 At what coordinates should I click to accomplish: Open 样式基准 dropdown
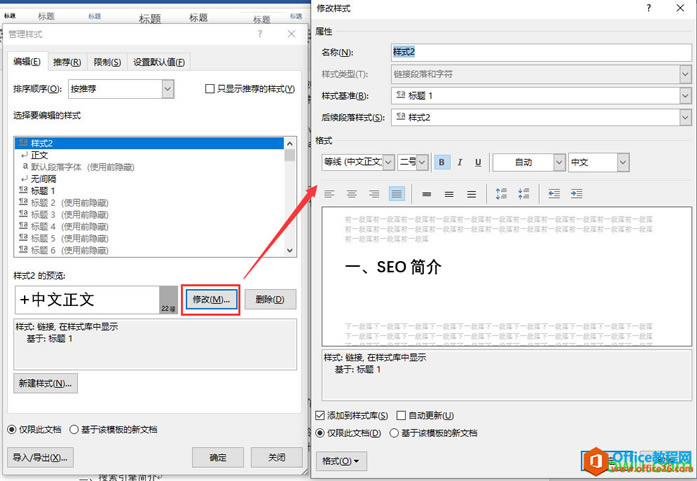pos(685,96)
